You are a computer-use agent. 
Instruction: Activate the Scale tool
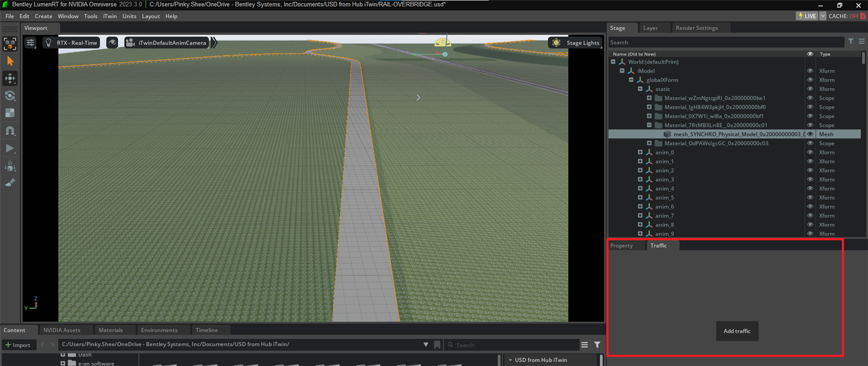[x=10, y=113]
